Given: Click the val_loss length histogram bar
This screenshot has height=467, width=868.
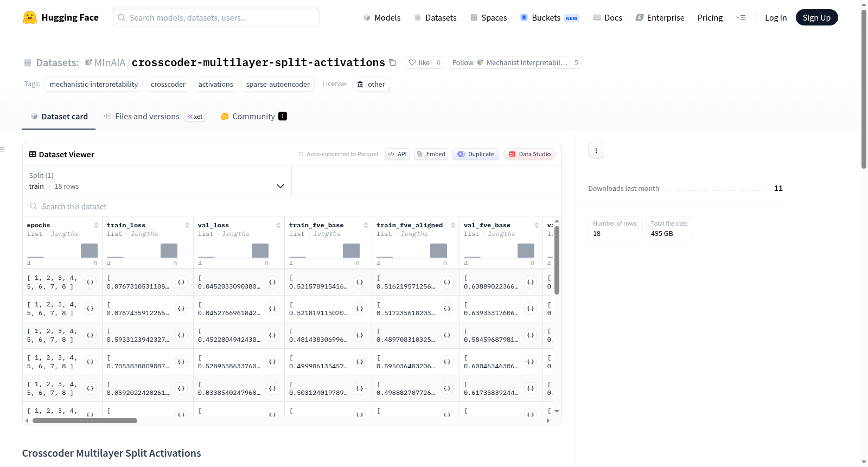Looking at the screenshot, I should [x=260, y=251].
